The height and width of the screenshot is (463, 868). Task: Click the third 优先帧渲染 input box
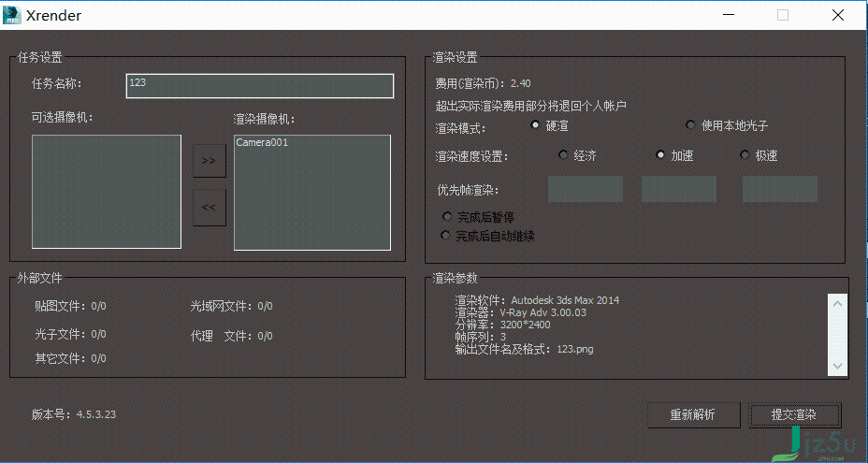780,189
